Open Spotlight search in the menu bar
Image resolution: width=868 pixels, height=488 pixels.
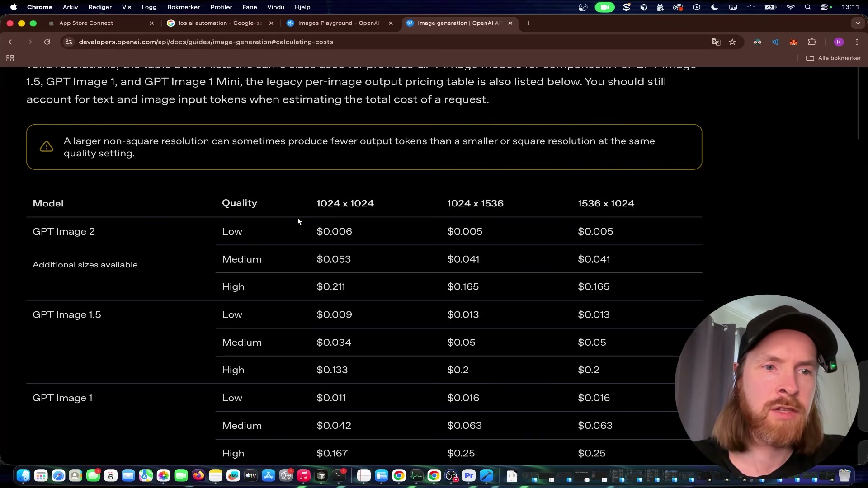(x=808, y=7)
